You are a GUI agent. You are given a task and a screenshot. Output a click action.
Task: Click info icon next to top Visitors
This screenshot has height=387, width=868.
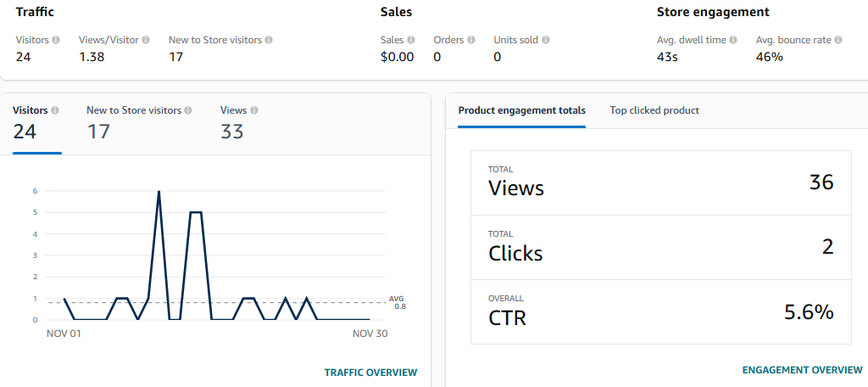pos(56,40)
